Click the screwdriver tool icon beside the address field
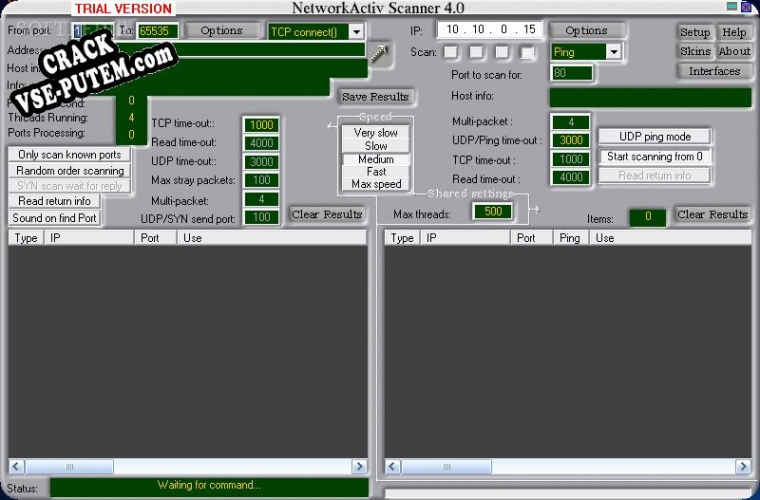Screen dimensions: 760x500 pos(380,54)
